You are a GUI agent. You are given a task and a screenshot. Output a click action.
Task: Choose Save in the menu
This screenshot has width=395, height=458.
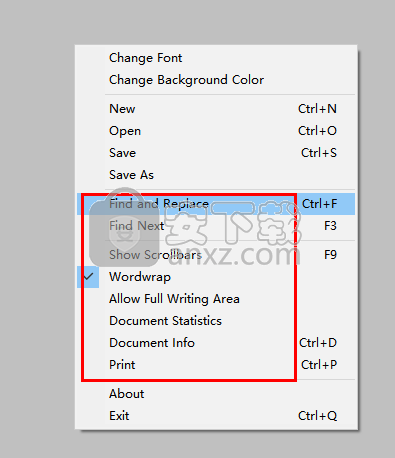coord(216,153)
